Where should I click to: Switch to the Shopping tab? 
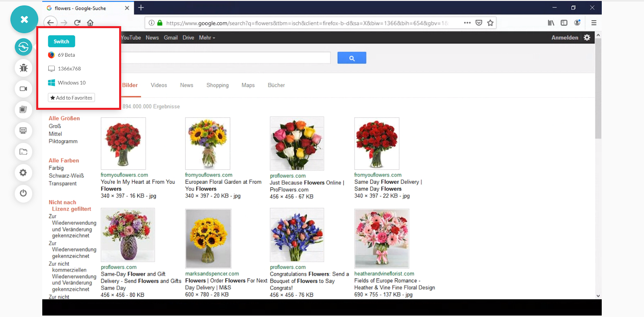(x=217, y=85)
